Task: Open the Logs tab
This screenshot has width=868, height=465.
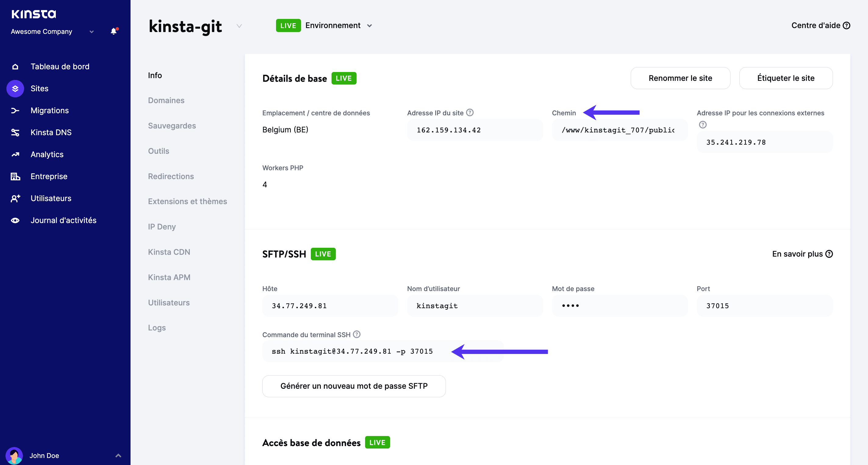Action: pyautogui.click(x=157, y=328)
